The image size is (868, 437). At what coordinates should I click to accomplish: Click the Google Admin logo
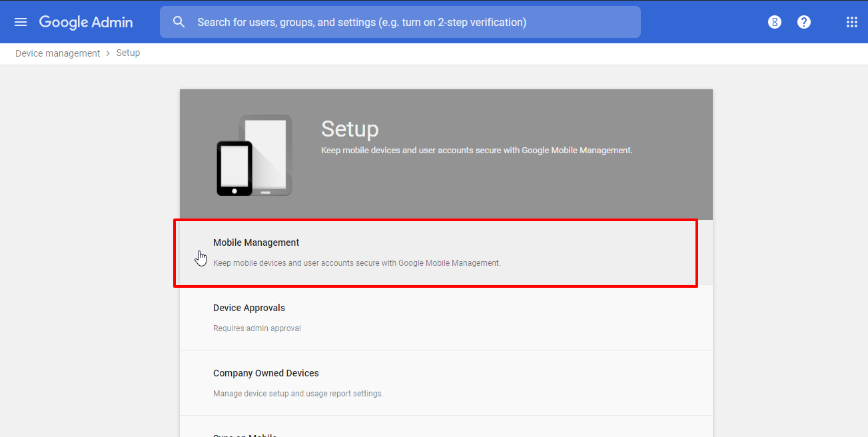click(86, 22)
